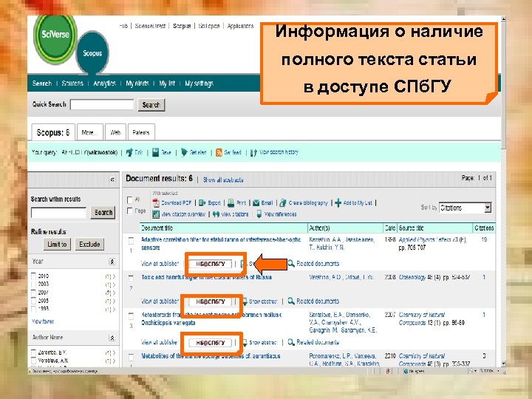Open My alerts menu item

point(137,83)
